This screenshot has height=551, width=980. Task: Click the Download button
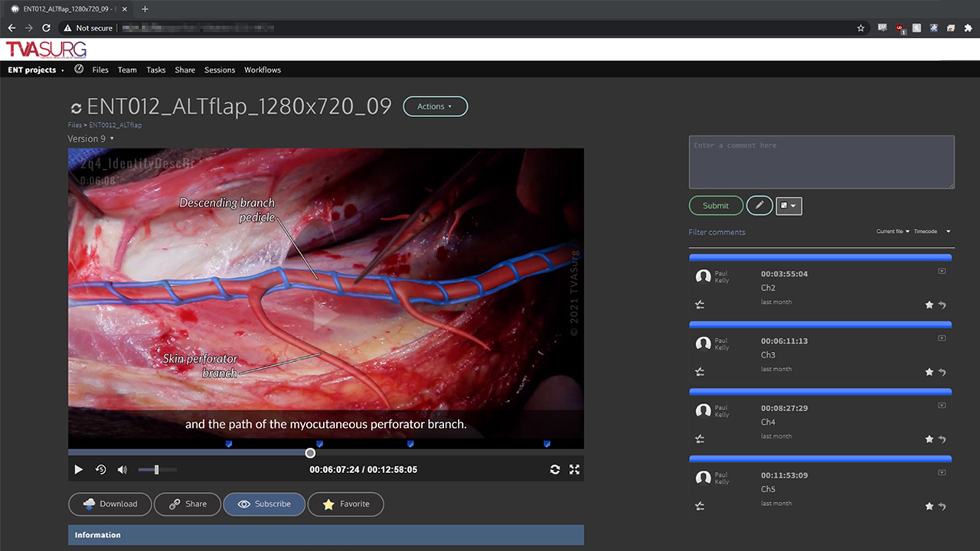[109, 504]
